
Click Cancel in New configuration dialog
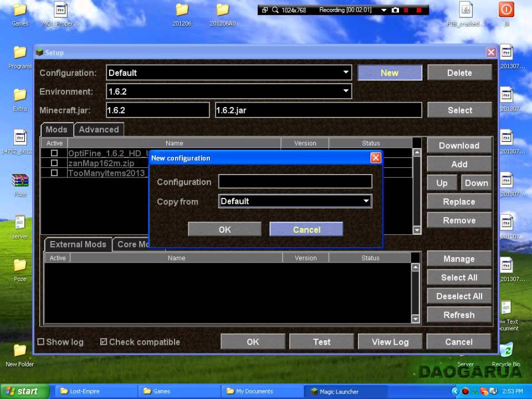tap(306, 229)
